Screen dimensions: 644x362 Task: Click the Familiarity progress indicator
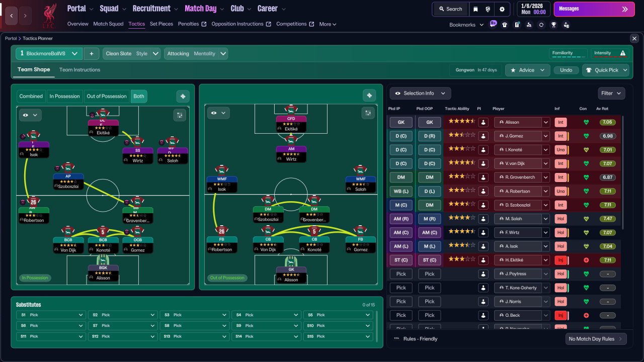(568, 54)
